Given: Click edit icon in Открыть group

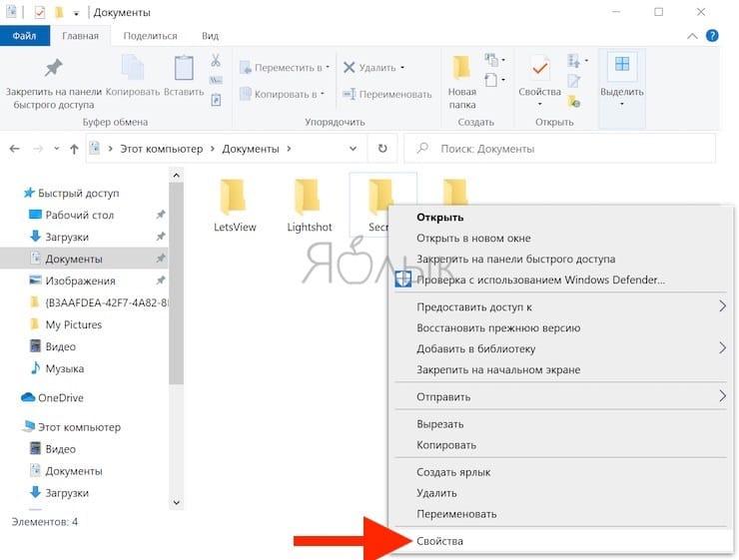Looking at the screenshot, I should coord(573,81).
